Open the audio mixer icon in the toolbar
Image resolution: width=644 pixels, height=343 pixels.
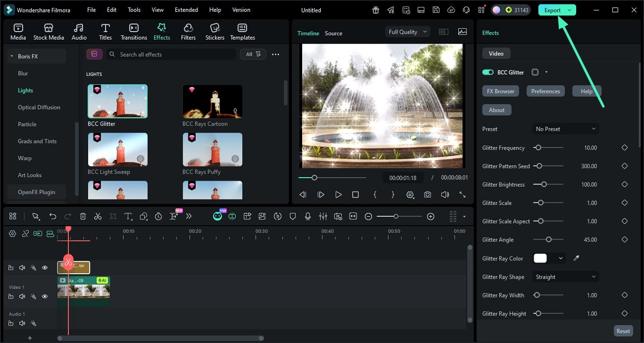(323, 216)
